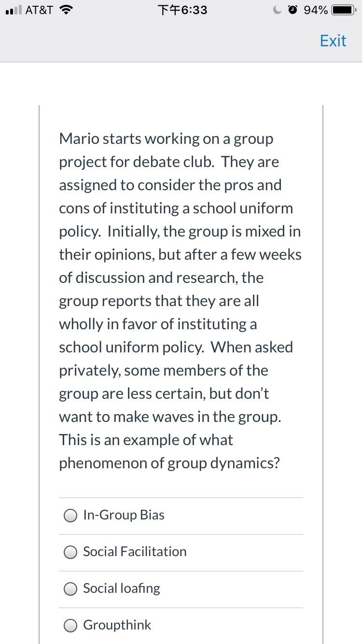The image size is (362, 644).
Task: Tap the Exit link
Action: [x=333, y=41]
